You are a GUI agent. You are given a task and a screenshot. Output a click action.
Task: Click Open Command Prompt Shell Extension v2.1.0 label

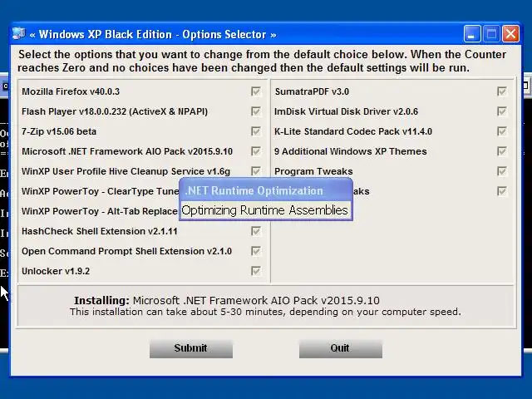pyautogui.click(x=126, y=251)
